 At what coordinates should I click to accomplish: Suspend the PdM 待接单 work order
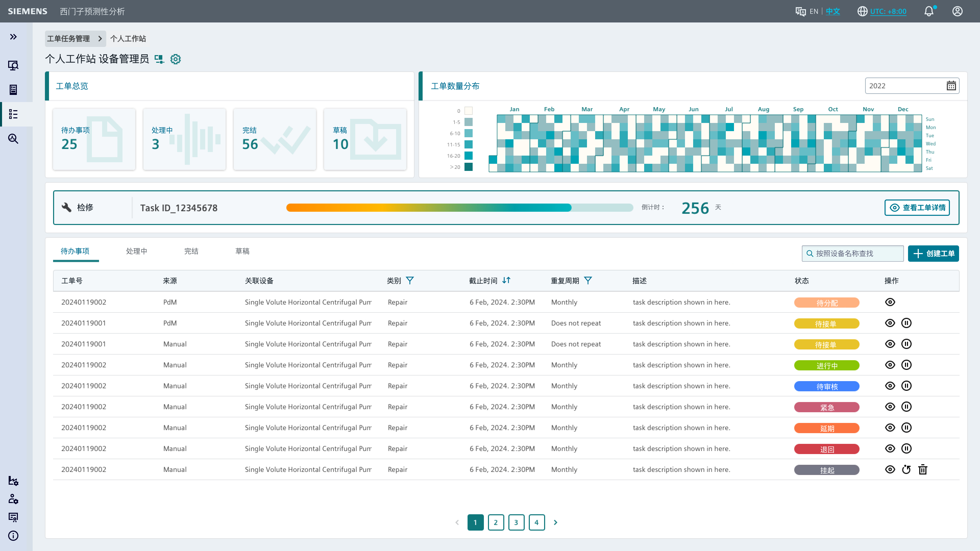click(906, 323)
